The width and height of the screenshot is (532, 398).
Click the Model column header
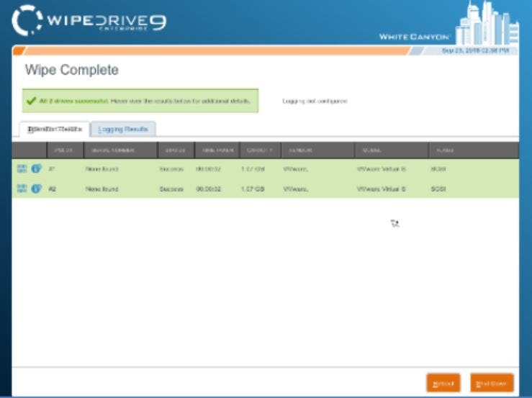click(x=392, y=150)
